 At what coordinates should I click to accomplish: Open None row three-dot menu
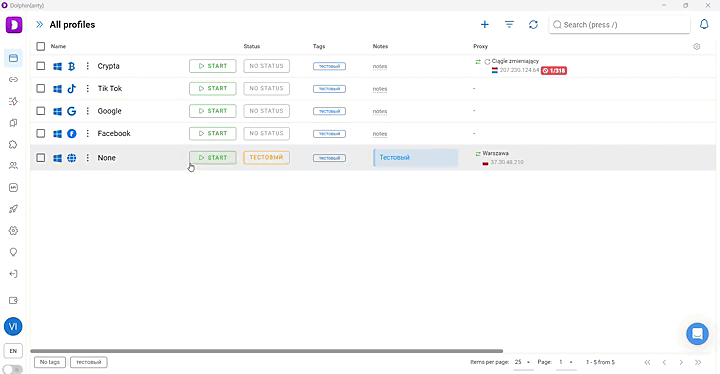87,158
